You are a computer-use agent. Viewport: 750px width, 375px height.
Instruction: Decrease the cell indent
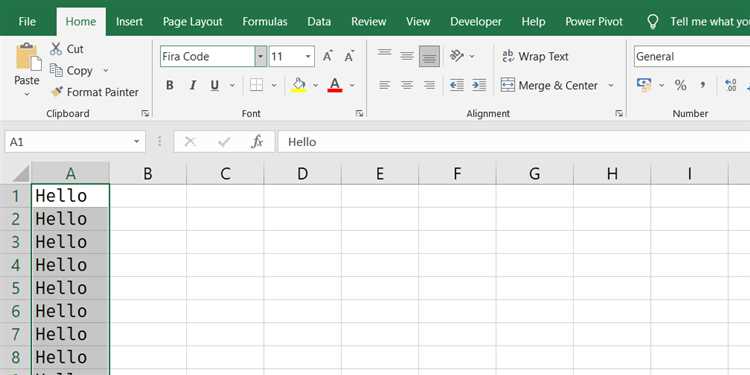click(x=456, y=85)
